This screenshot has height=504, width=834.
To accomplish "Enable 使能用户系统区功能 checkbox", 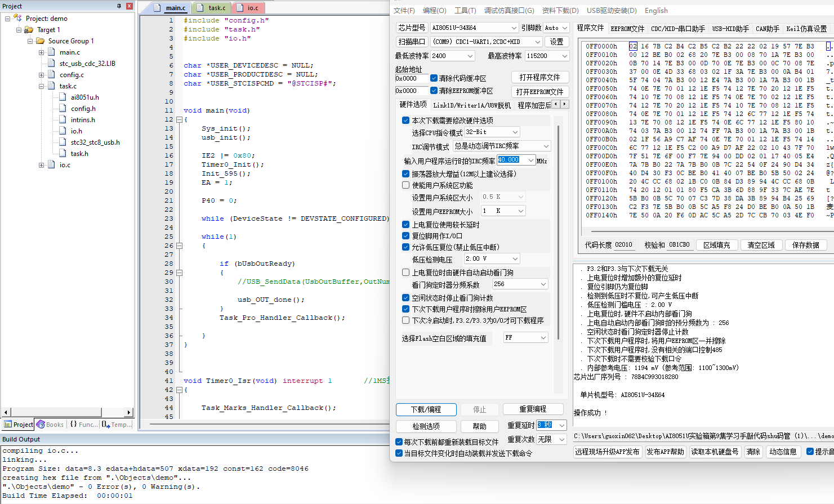I will 406,185.
